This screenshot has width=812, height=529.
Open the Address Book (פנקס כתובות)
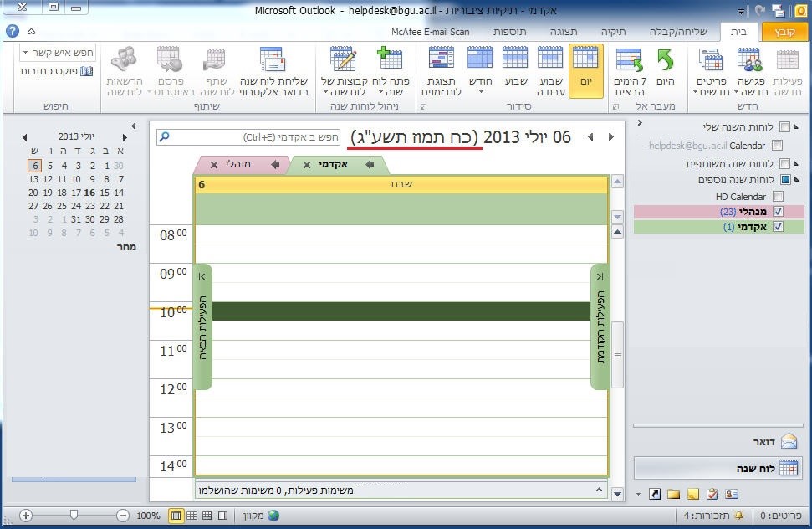(56, 71)
